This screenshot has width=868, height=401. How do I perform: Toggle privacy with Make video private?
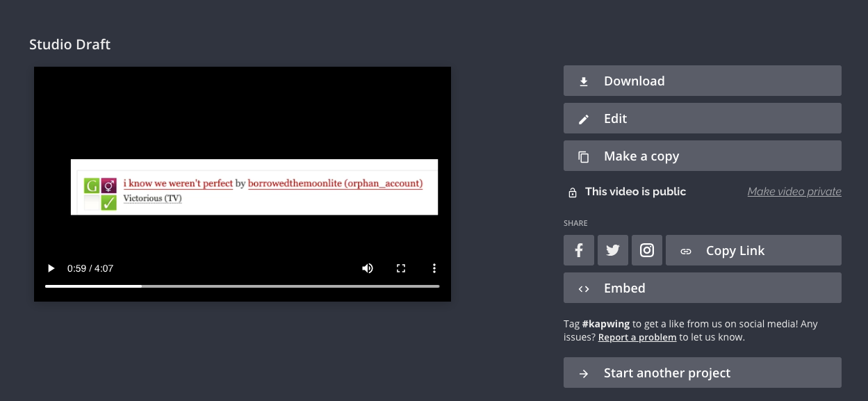[x=794, y=192]
